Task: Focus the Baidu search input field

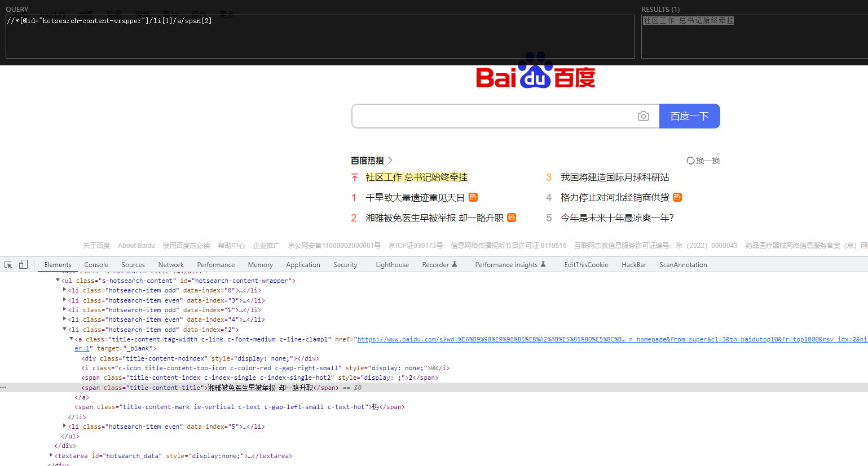Action: coord(494,116)
